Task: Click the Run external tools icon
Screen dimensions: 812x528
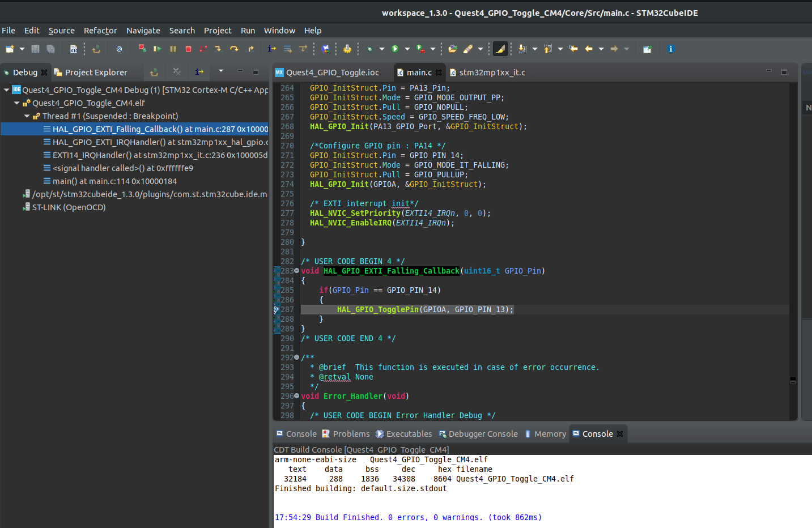Action: click(420, 49)
